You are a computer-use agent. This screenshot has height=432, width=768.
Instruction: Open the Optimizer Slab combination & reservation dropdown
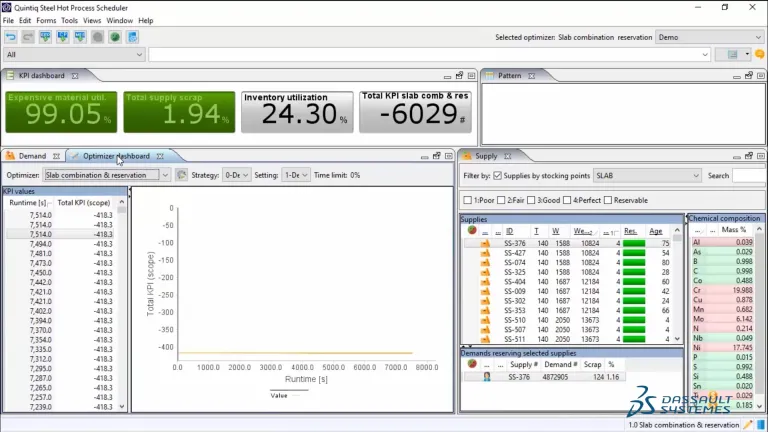coord(106,175)
